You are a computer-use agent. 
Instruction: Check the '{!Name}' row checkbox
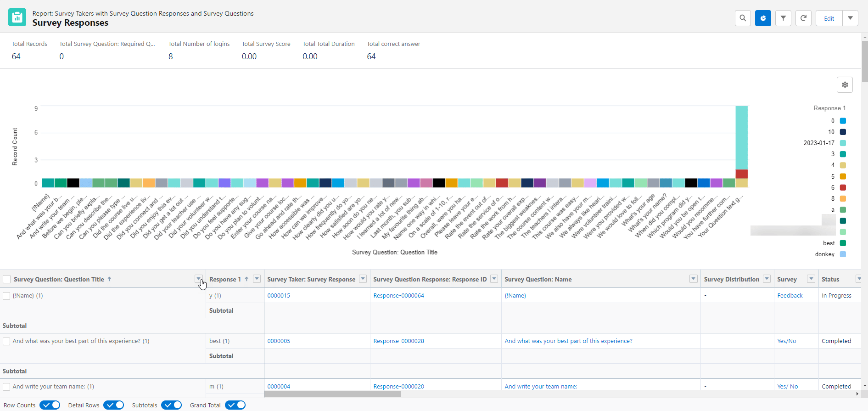6,296
